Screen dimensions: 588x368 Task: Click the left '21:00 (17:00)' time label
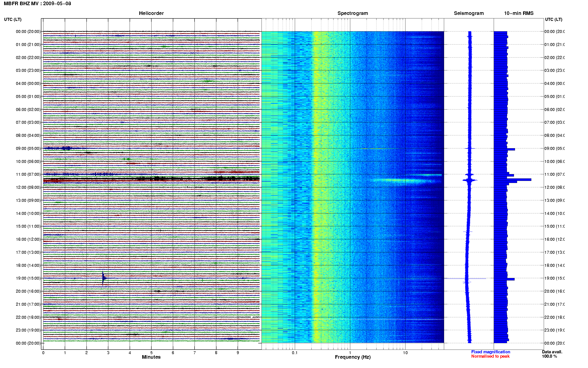coord(28,304)
